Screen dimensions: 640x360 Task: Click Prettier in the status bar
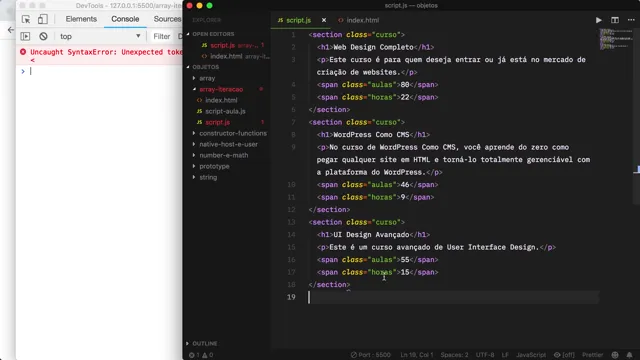coord(593,355)
